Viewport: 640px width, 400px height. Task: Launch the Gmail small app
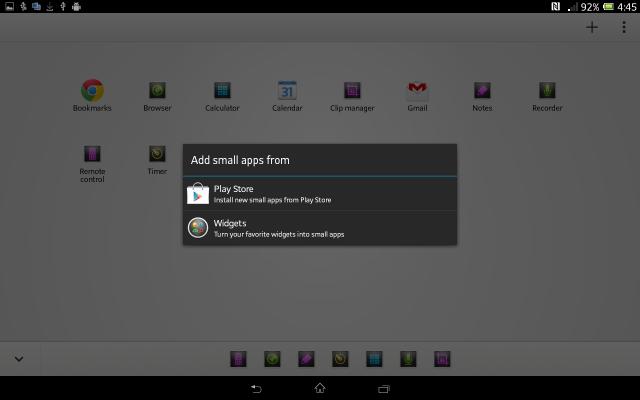click(x=417, y=96)
